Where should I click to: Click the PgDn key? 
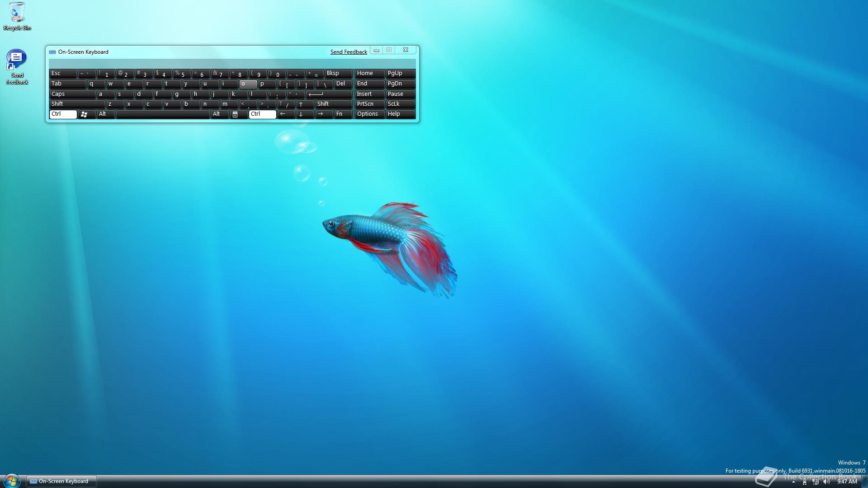coord(400,84)
